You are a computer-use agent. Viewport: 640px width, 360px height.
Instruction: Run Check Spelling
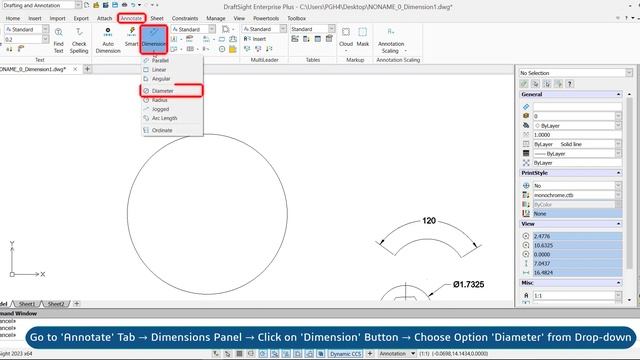pos(79,40)
